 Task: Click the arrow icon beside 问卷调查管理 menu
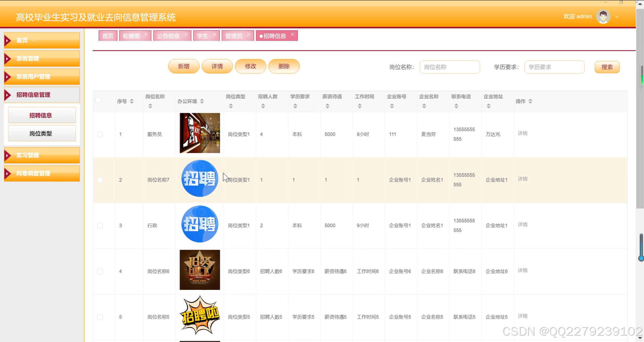click(x=8, y=173)
